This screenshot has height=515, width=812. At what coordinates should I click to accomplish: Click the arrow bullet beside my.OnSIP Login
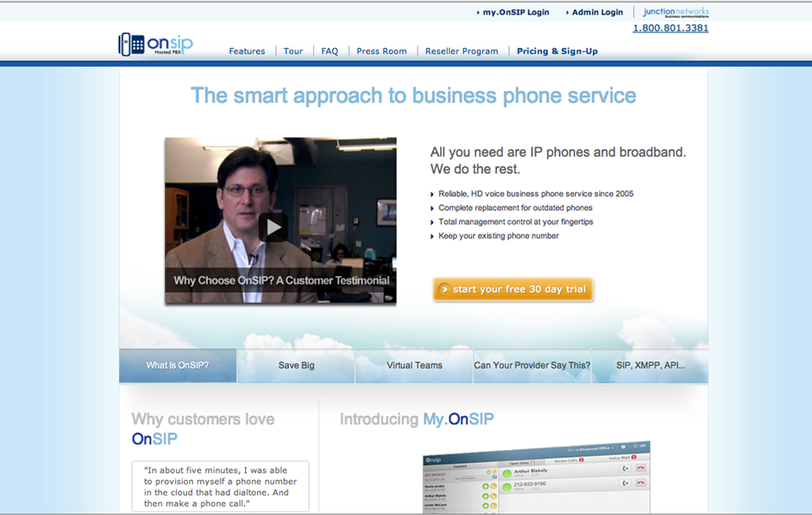[478, 12]
